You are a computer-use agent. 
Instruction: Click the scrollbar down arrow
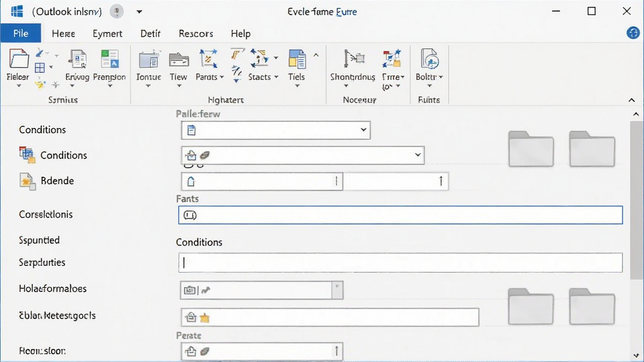click(636, 356)
